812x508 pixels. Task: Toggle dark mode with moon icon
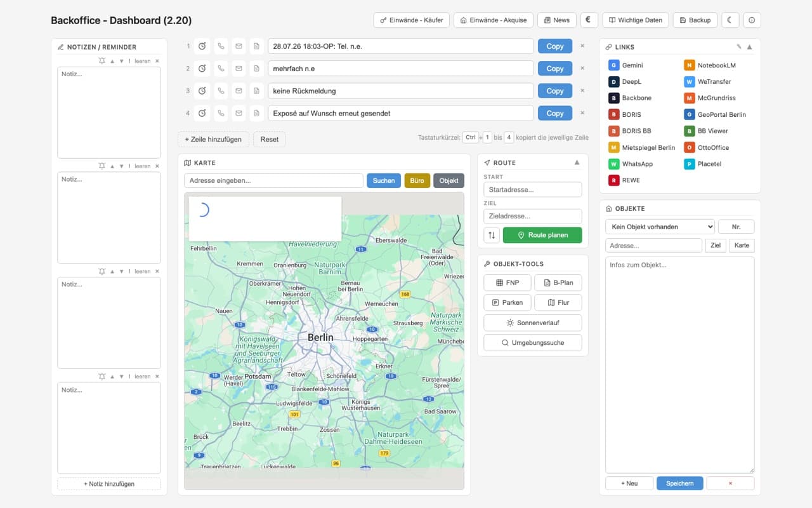pos(730,20)
